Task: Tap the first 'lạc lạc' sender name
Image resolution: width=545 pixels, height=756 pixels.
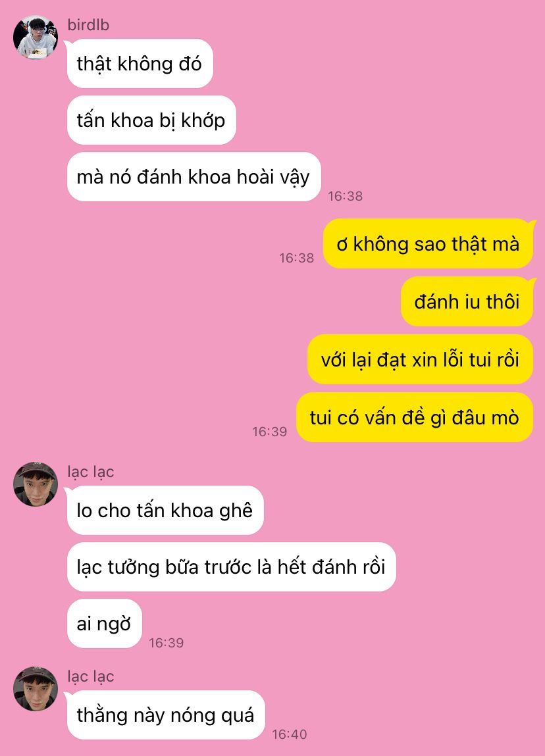Action: point(91,472)
